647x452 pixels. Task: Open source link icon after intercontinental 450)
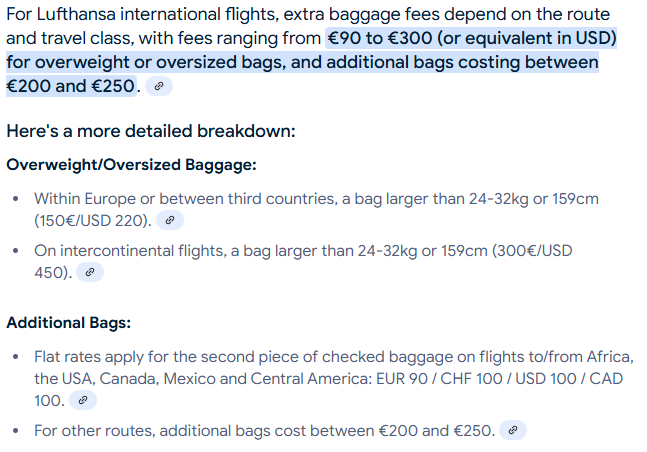90,272
